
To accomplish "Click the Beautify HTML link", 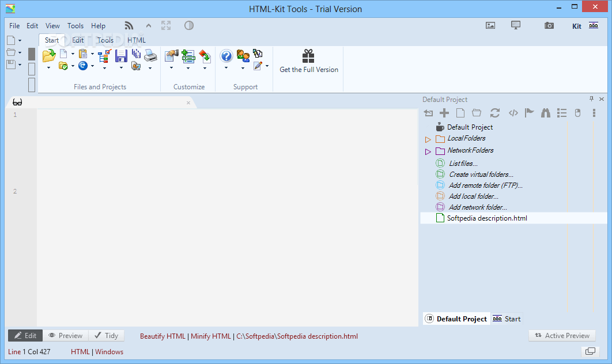I will 163,336.
